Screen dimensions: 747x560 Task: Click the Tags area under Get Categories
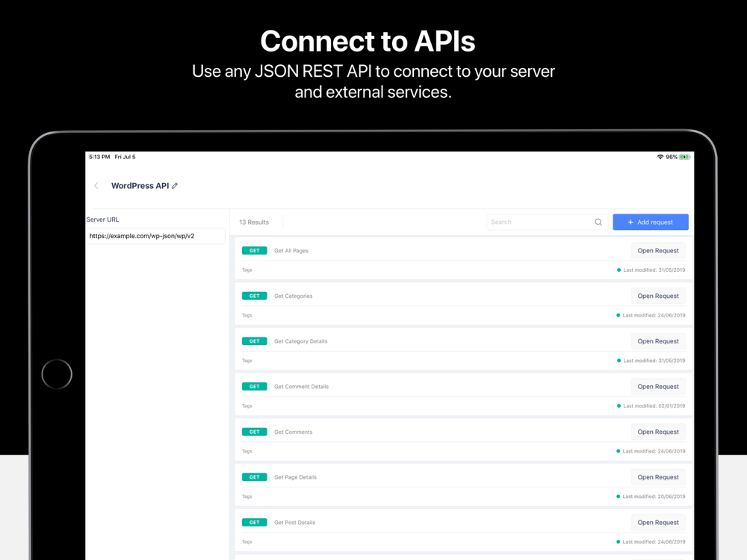[x=247, y=315]
